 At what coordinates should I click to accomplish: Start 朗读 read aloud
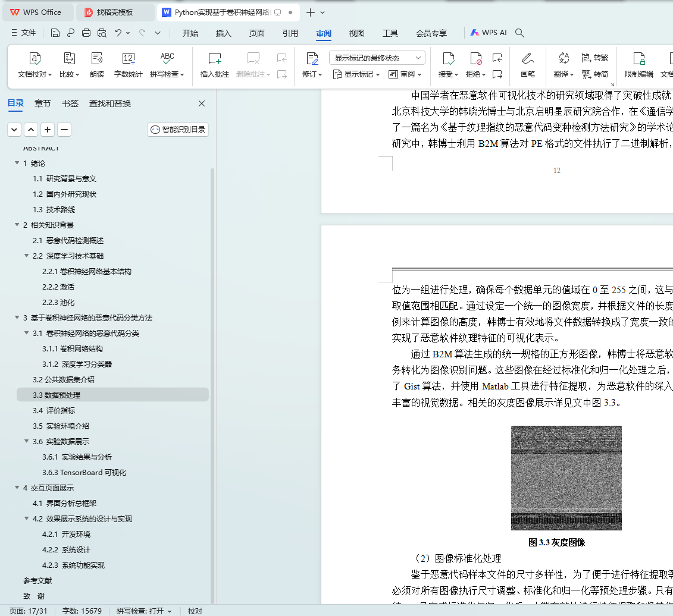click(x=97, y=65)
